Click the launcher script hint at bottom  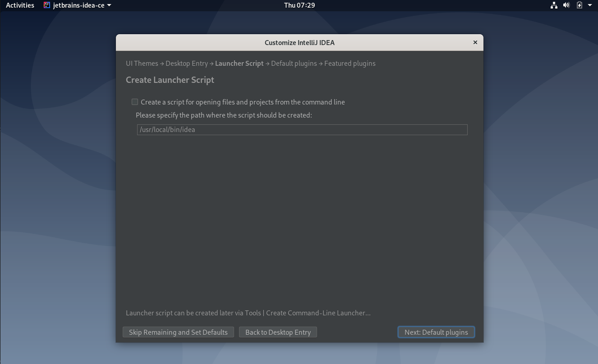248,313
